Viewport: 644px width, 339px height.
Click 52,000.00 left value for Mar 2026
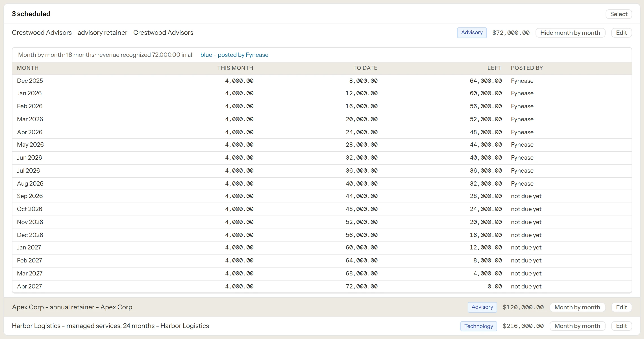point(486,119)
